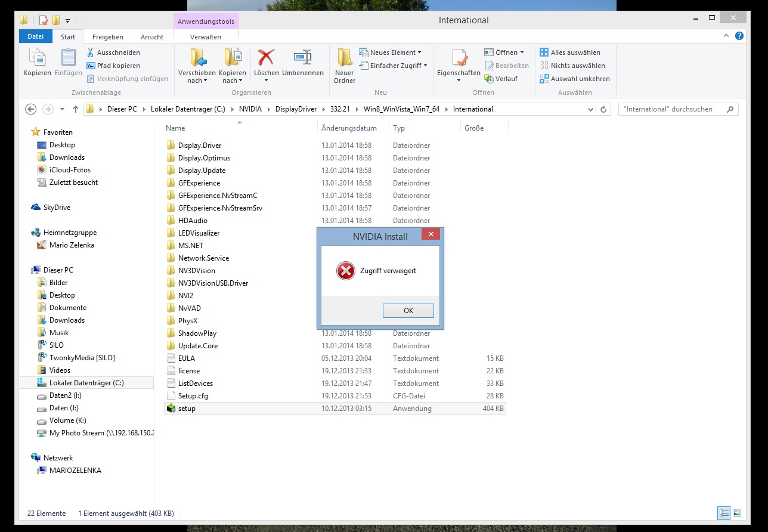Select Ausschneiden scissors command
This screenshot has height=532, width=768.
[113, 52]
